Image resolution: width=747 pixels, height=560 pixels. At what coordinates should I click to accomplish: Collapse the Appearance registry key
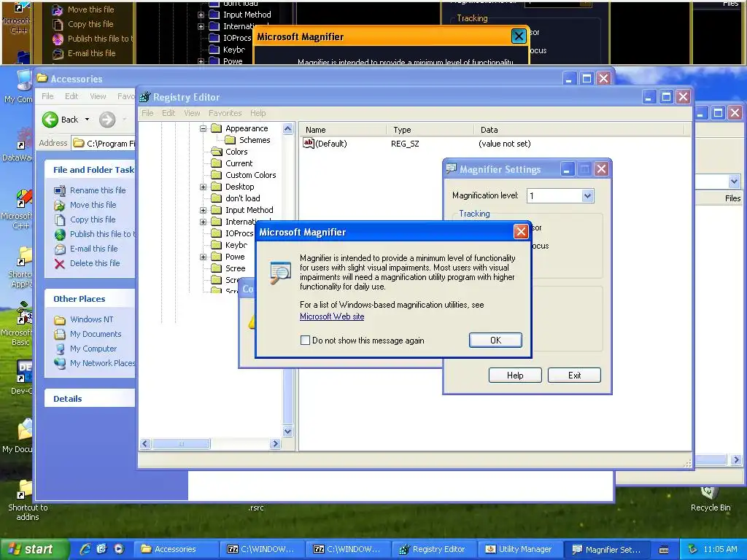(203, 128)
